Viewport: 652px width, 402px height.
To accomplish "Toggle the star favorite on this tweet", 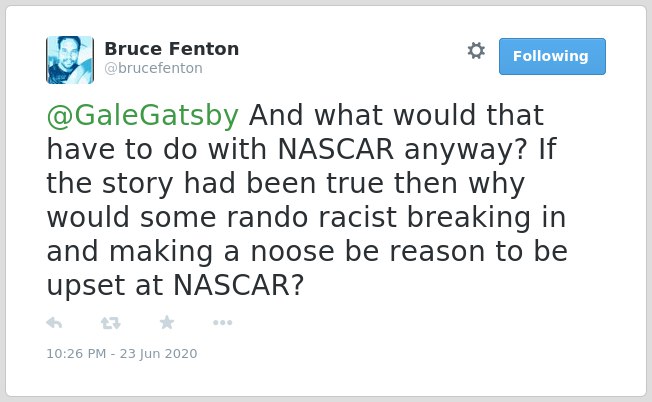I will tap(167, 322).
